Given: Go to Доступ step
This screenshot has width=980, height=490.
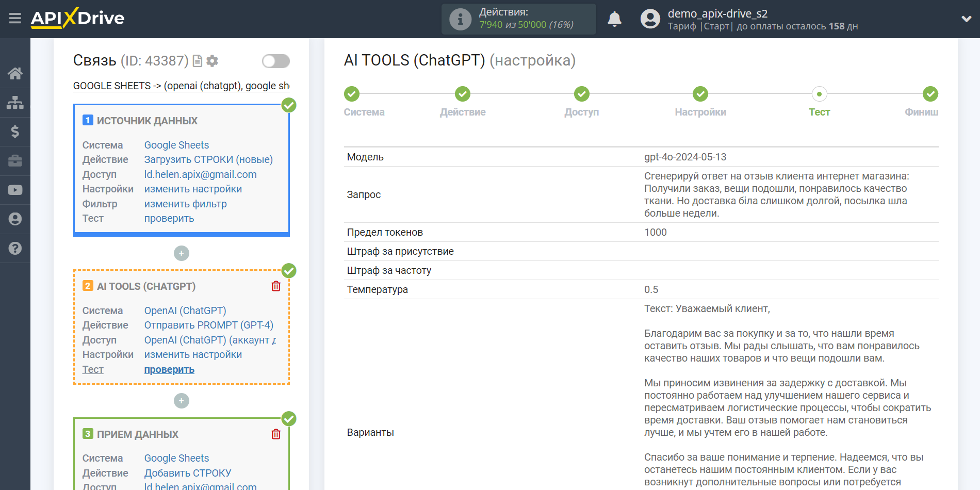Looking at the screenshot, I should [x=582, y=94].
